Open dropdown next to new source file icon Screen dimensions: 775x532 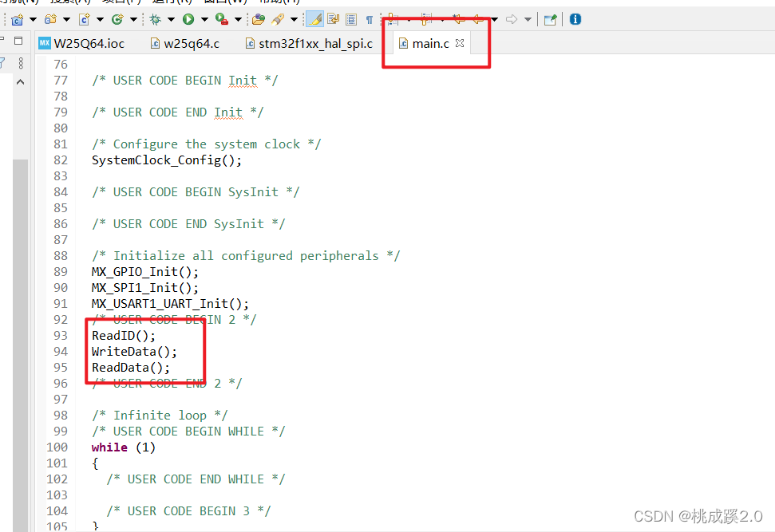point(100,20)
